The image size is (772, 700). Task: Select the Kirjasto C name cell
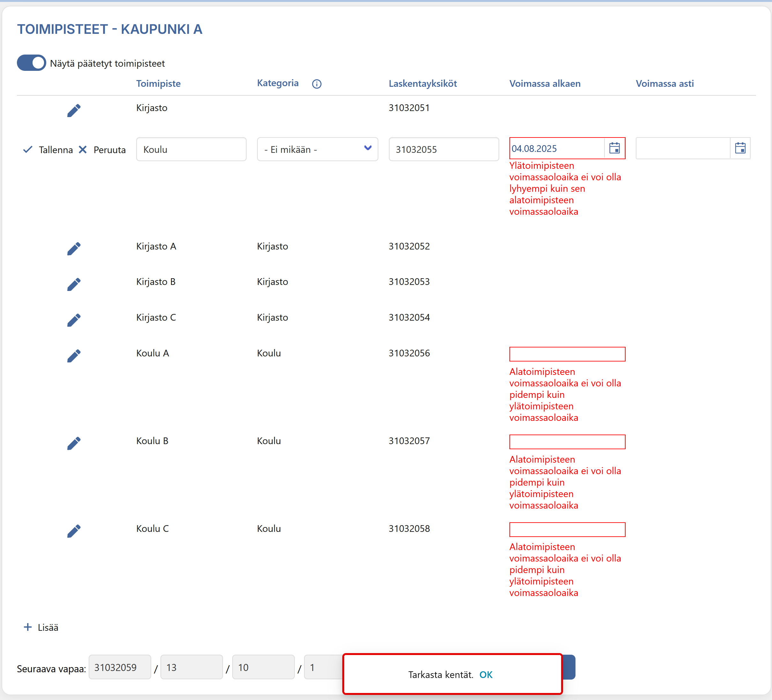point(156,317)
